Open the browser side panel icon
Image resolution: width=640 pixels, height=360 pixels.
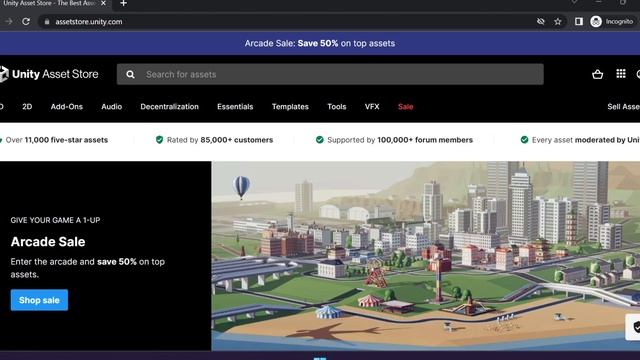pos(579,22)
